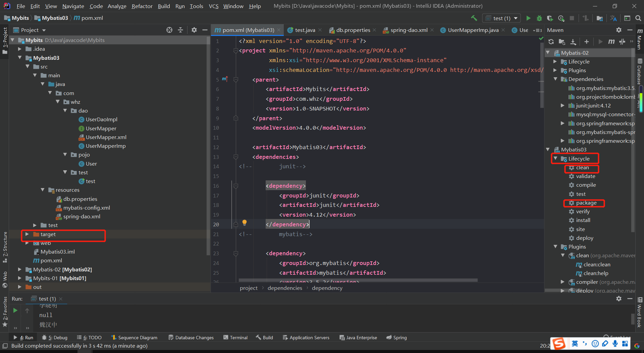Toggle Skip Tests mode in Maven toolbar

pyautogui.click(x=622, y=42)
